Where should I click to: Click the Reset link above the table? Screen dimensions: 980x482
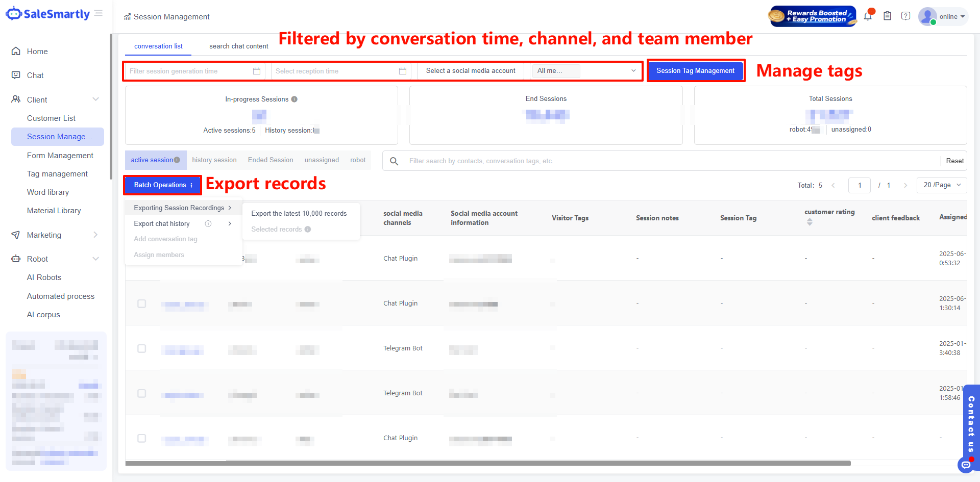click(x=954, y=161)
